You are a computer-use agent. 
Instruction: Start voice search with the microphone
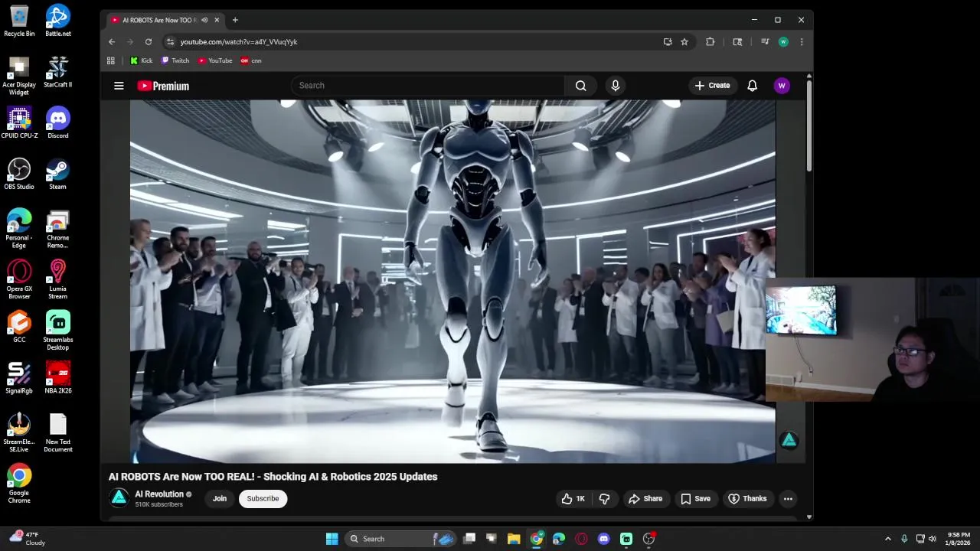click(x=615, y=86)
